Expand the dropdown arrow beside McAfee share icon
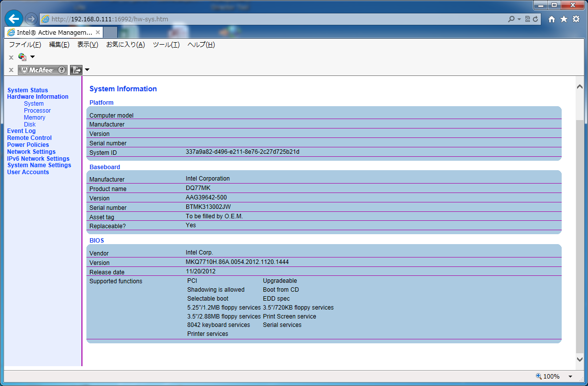This screenshot has height=386, width=588. click(87, 70)
